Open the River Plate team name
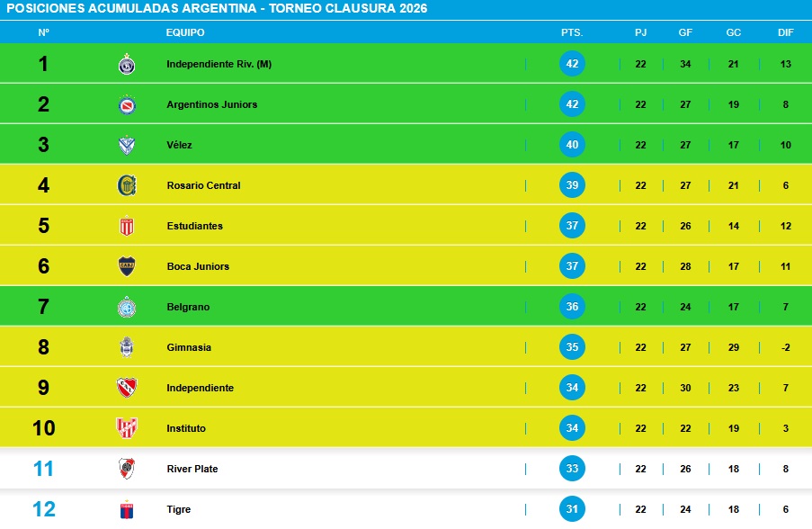 point(192,469)
